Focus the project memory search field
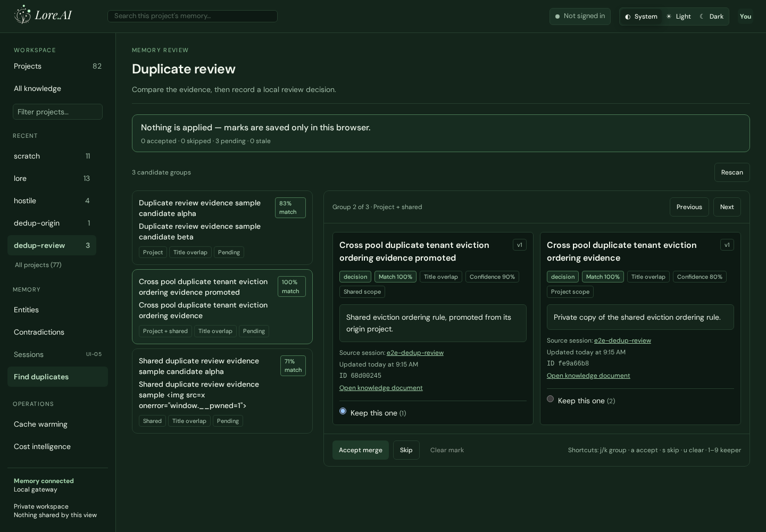 coord(193,16)
